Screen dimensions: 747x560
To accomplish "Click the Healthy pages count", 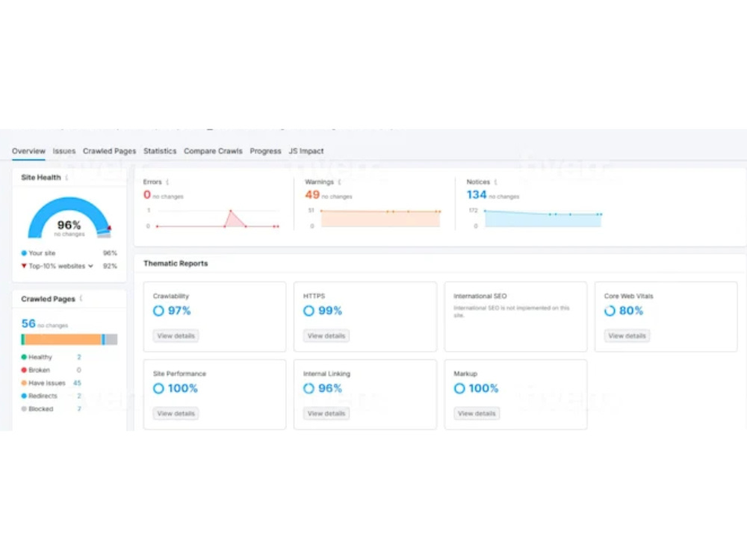I will [79, 357].
